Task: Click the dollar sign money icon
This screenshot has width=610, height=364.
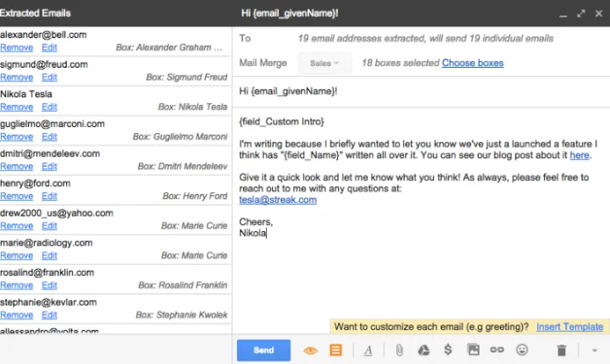Action: coord(448,350)
